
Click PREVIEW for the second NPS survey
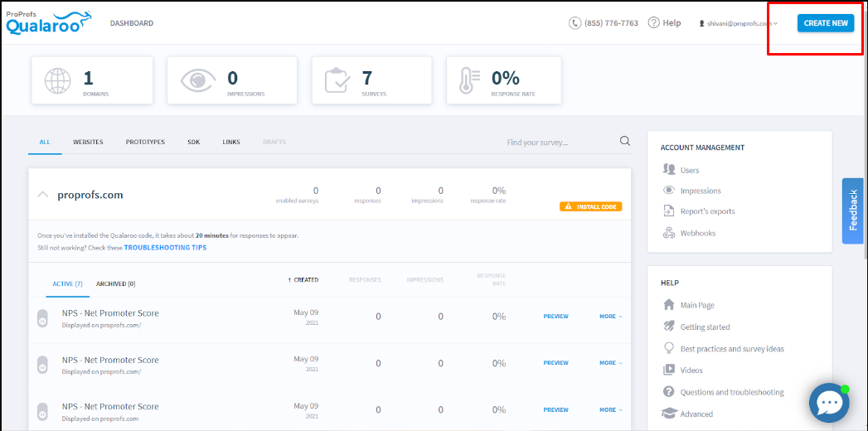pyautogui.click(x=555, y=363)
